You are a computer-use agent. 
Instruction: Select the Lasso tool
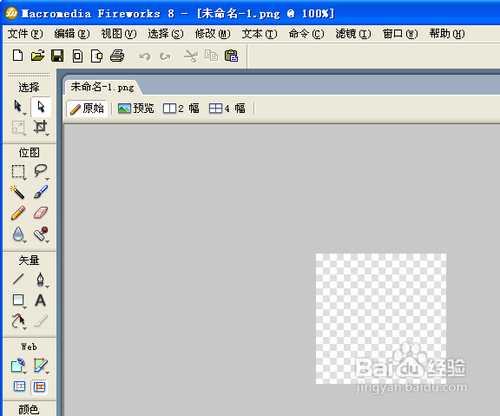40,171
